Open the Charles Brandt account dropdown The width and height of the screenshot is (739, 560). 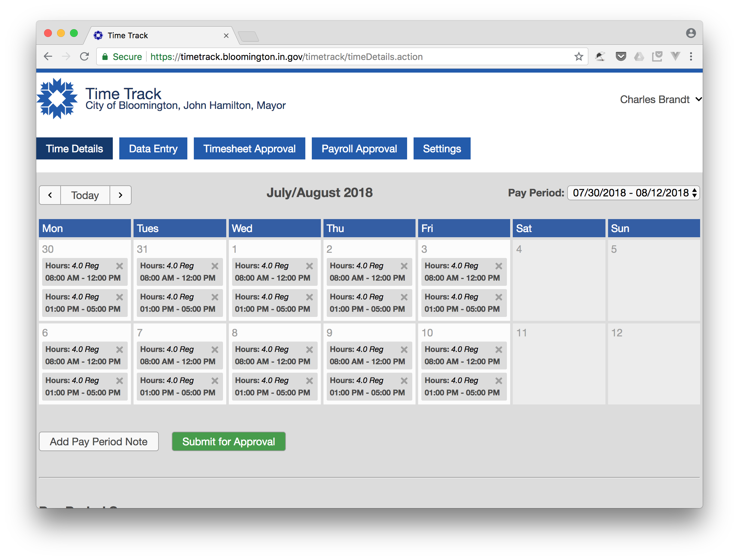click(661, 99)
